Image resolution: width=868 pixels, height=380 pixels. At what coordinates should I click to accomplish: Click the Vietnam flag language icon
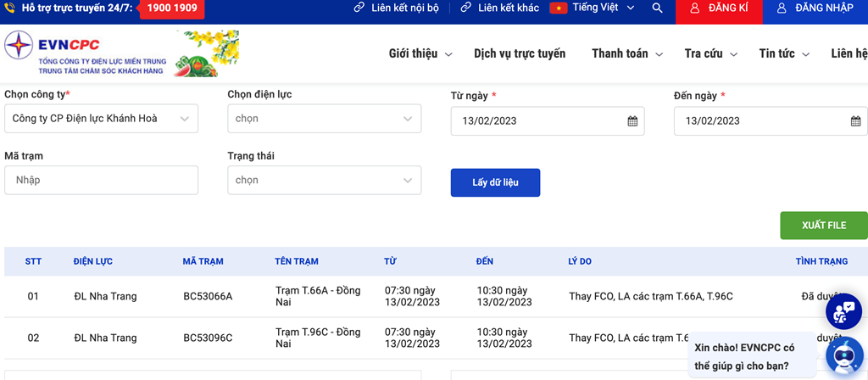point(558,8)
